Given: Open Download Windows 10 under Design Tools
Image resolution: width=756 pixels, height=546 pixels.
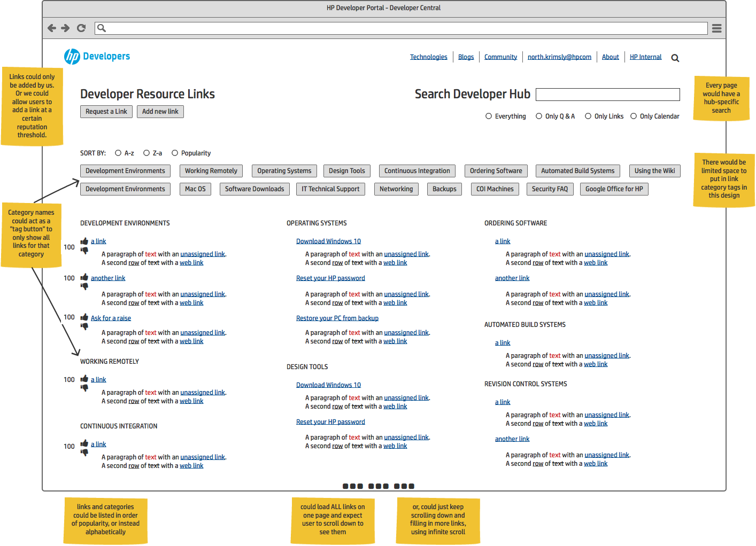Looking at the screenshot, I should [328, 385].
